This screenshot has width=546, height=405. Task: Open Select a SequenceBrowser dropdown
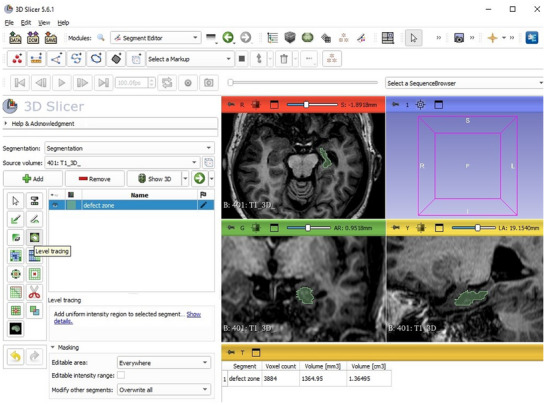(x=464, y=83)
